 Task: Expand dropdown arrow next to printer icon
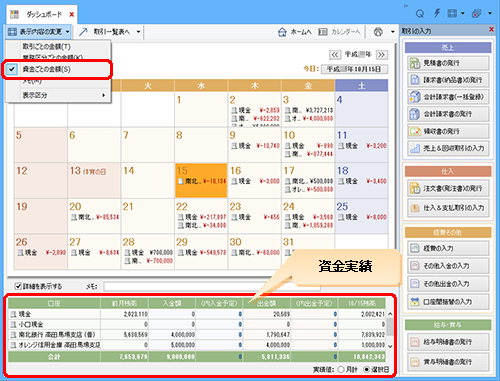tap(393, 32)
